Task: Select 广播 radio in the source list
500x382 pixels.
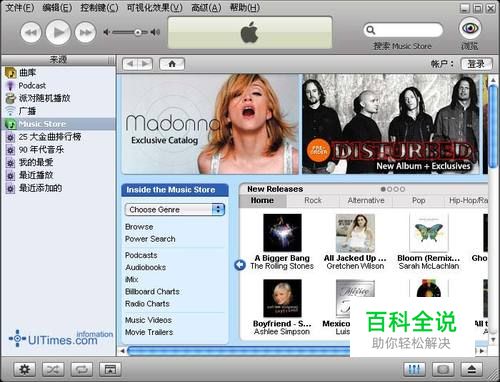Action: 58,111
